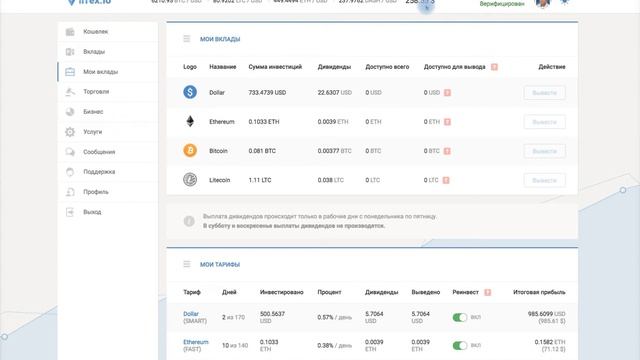Toggle reinvest switch for Dollar SMART tariff
Screen dimensions: 640x360
coord(460,317)
